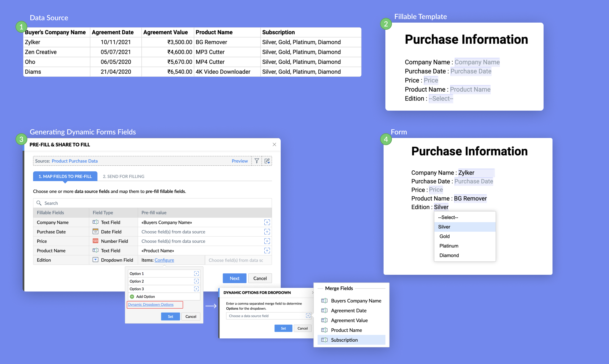Close the Pre-fill & Share to Fill dialog
Image resolution: width=609 pixels, height=364 pixels.
click(274, 145)
